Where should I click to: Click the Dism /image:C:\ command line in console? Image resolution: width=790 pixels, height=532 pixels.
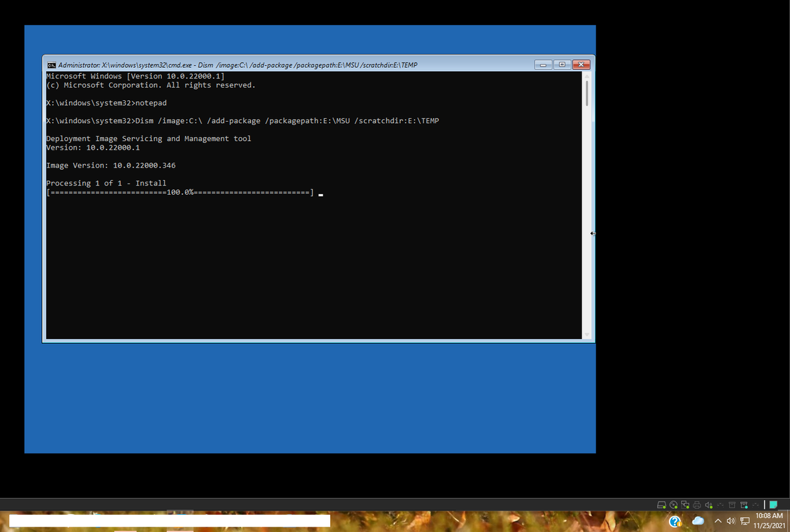242,121
